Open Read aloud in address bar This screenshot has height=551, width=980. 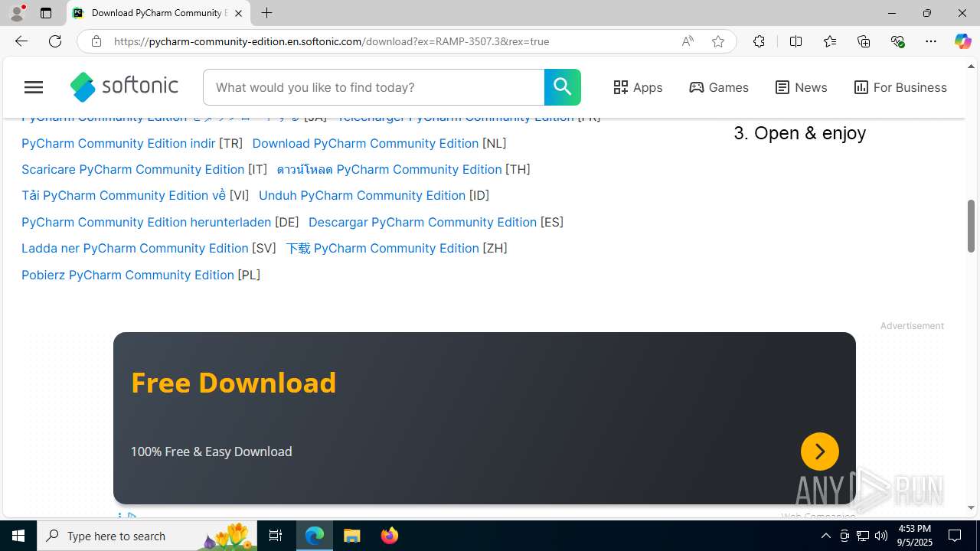point(688,41)
